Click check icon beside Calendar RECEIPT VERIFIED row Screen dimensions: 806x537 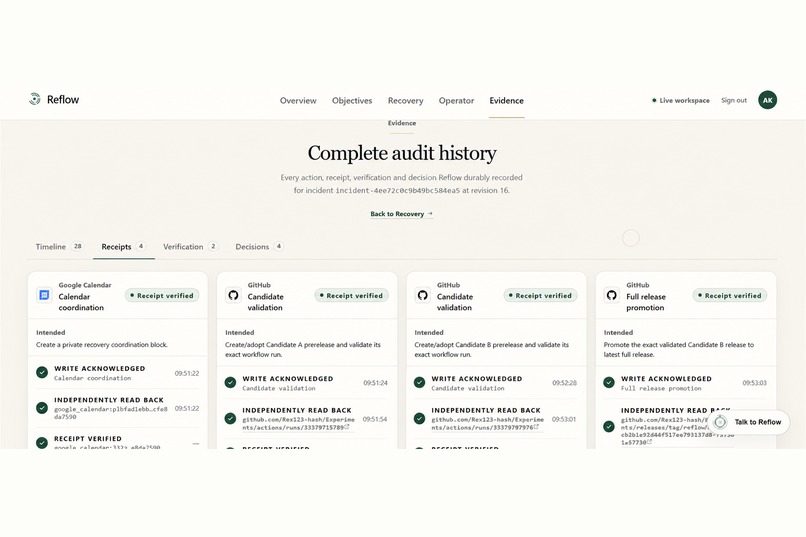tap(42, 442)
